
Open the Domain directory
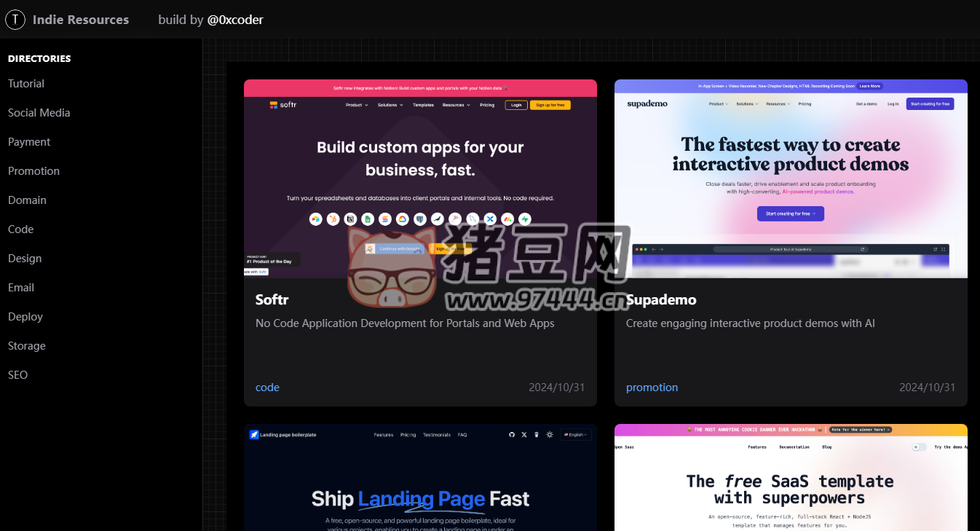pyautogui.click(x=27, y=200)
